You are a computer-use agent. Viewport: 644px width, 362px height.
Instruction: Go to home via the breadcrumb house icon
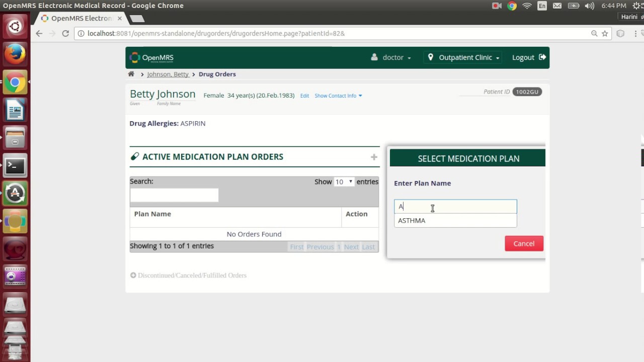pos(131,74)
